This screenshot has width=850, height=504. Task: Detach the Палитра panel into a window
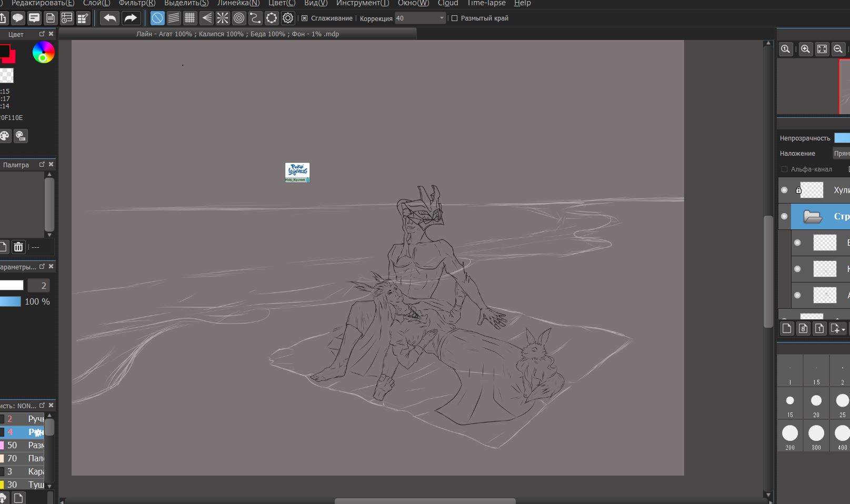click(42, 164)
